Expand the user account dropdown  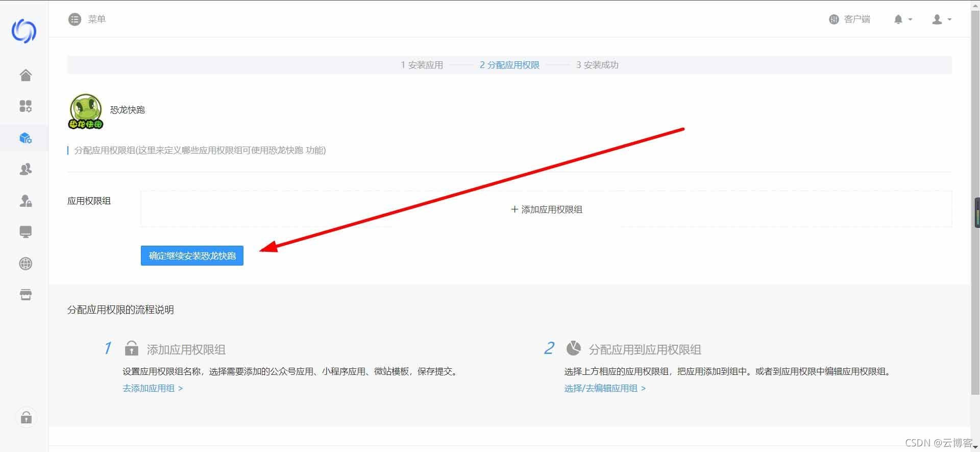(942, 19)
